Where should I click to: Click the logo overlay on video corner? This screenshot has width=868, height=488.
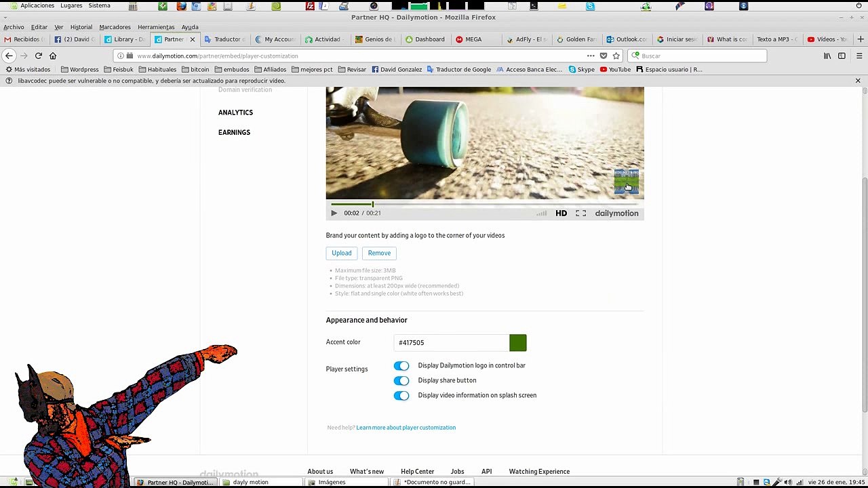pyautogui.click(x=627, y=182)
